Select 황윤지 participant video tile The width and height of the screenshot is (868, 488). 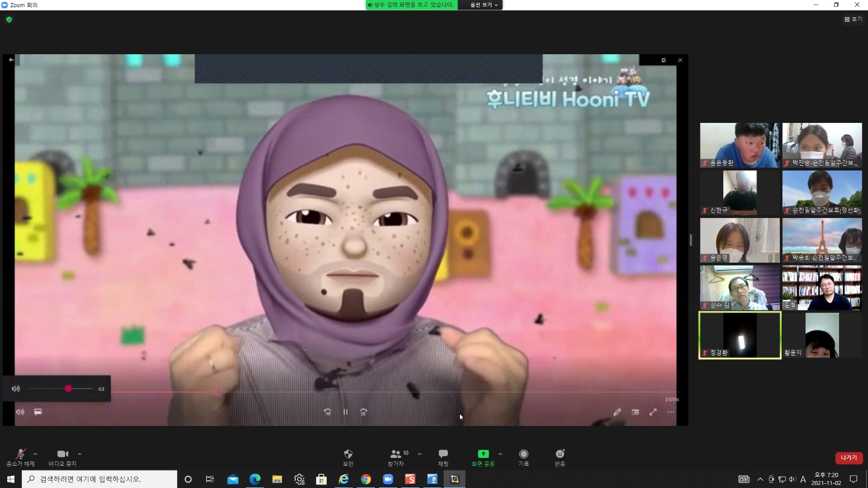click(x=822, y=336)
